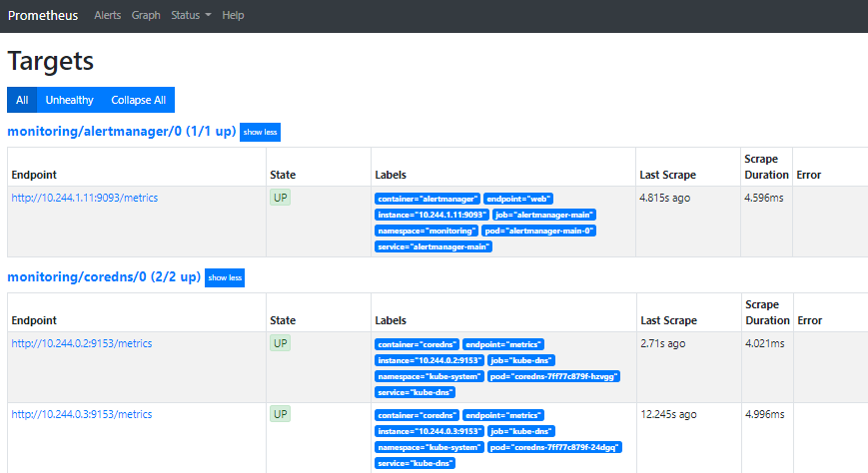Click the endpoint="web" label
Screen dimensions: 868x473
pyautogui.click(x=518, y=199)
